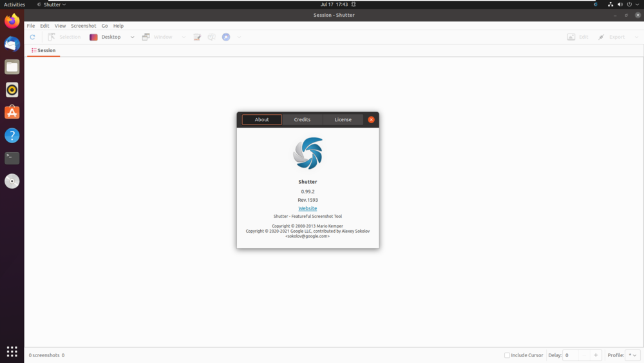Capture the Desktop via the toolbar button

click(106, 37)
